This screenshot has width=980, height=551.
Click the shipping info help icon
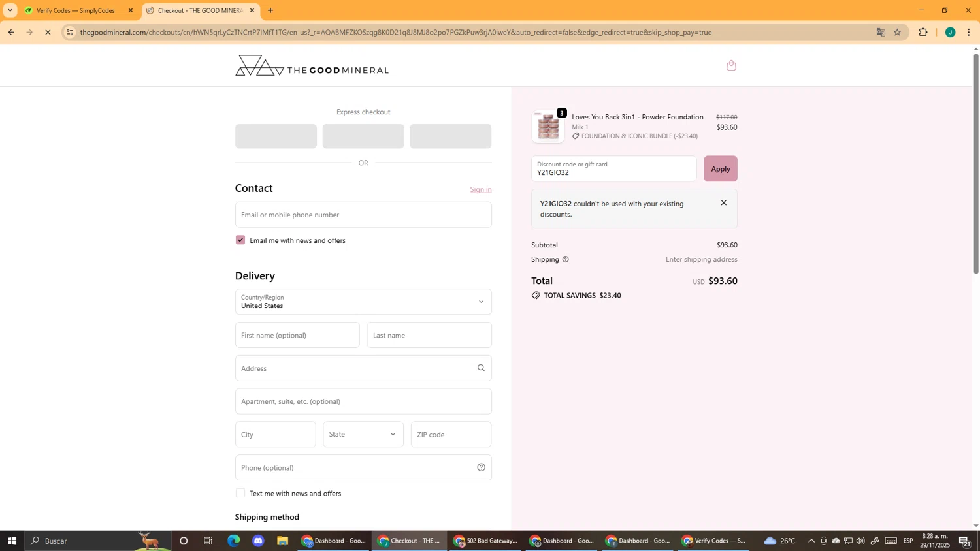[x=565, y=260]
